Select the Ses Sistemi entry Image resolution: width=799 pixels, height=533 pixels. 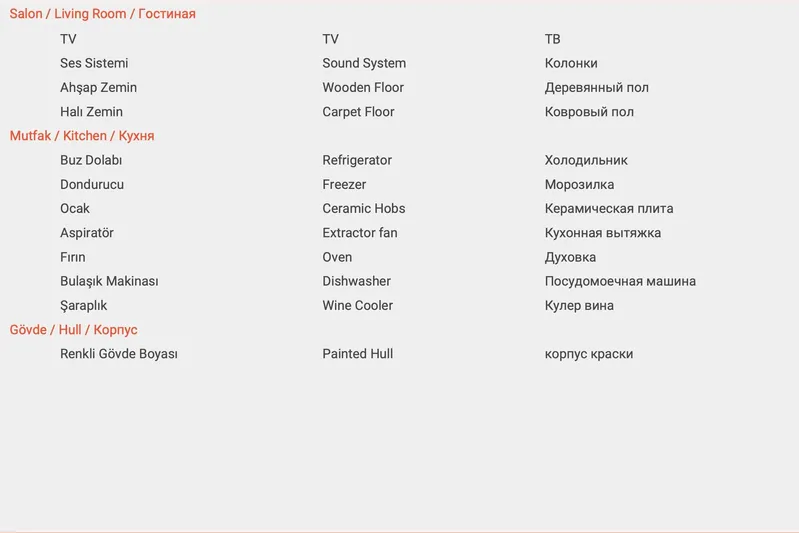94,63
